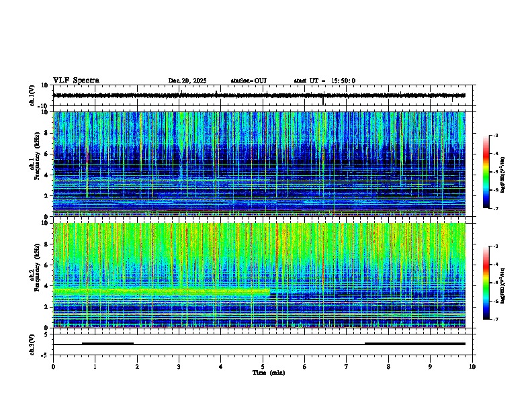Screen dimensions: 532x411
Task: Click the "ch.1(V)" waveform axis label
Action: coord(32,95)
